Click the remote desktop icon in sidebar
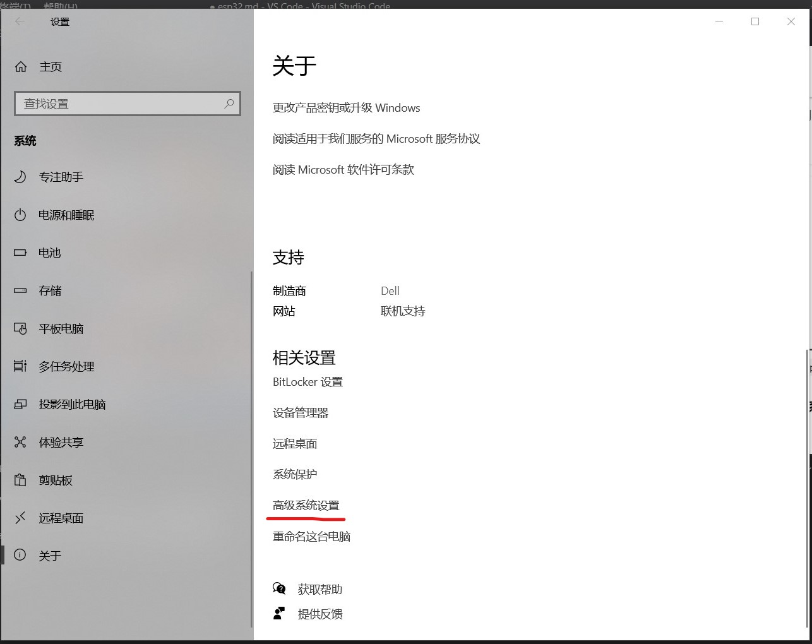 point(20,518)
